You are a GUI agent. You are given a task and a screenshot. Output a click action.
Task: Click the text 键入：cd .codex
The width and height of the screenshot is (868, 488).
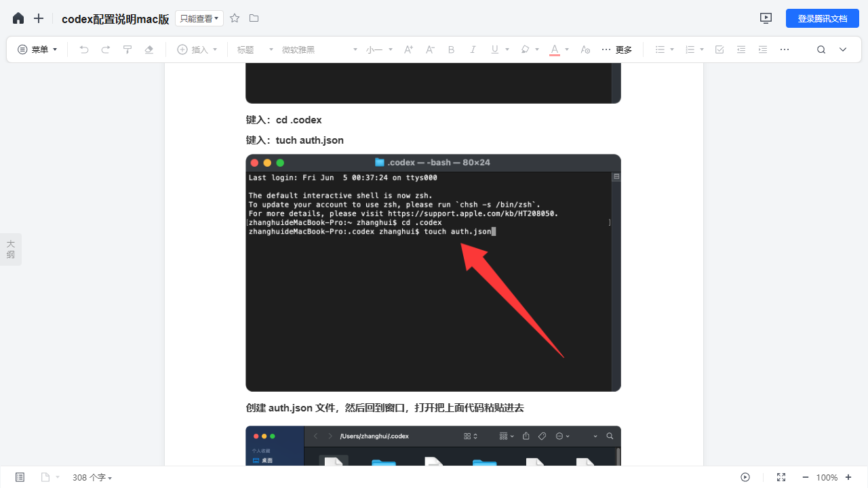tap(283, 120)
